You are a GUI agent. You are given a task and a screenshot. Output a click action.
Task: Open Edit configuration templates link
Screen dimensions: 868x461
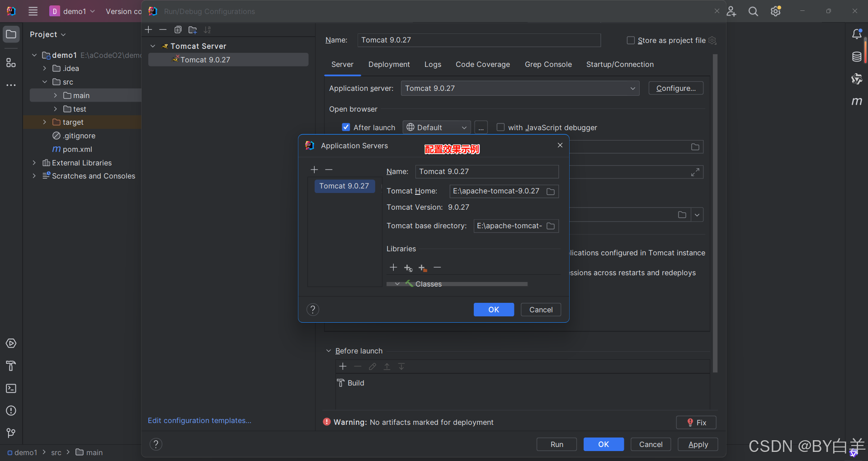click(199, 420)
